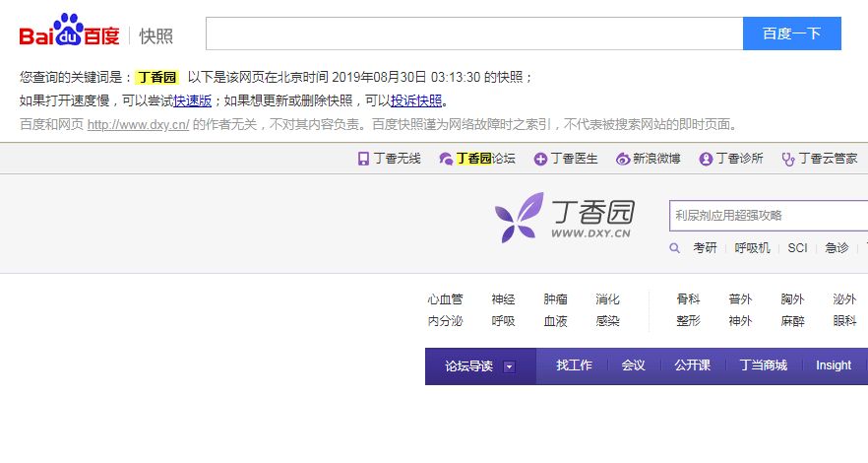Go to the Insight nav item
Viewport: 868px width, 463px height.
(834, 365)
